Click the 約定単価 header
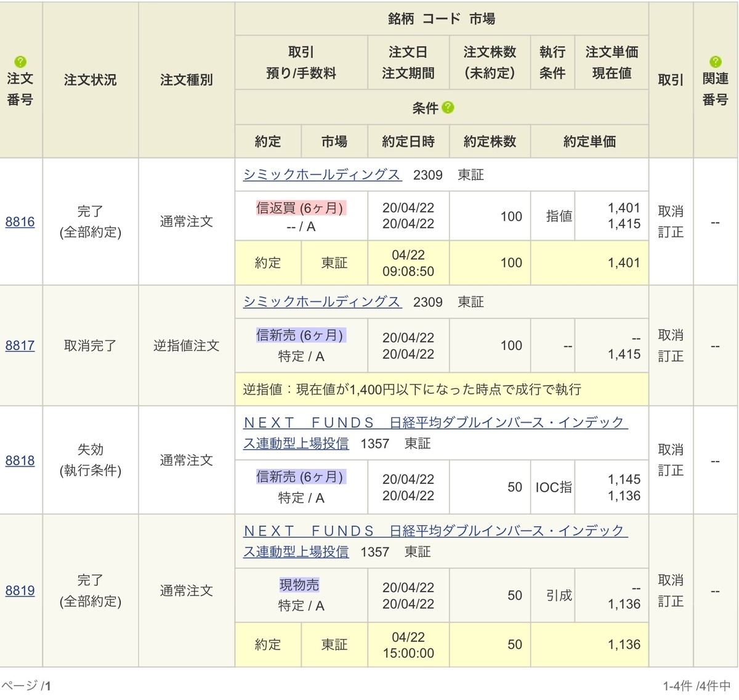The height and width of the screenshot is (700, 739). point(589,142)
